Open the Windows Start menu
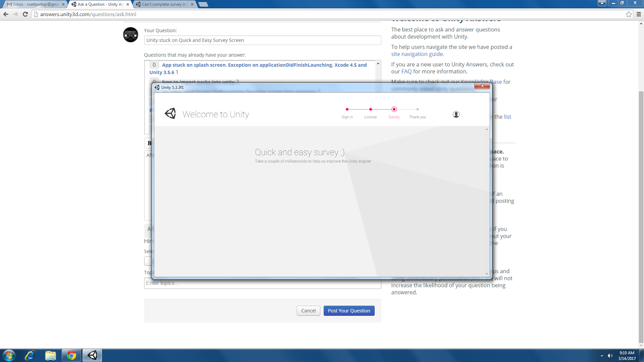The width and height of the screenshot is (644, 362). [9, 356]
